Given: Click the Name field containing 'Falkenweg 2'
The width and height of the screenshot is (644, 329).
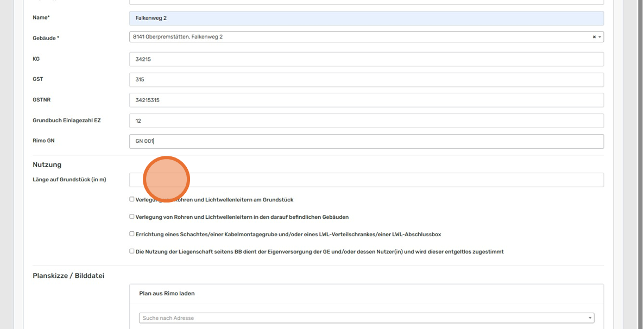Looking at the screenshot, I should [x=366, y=18].
